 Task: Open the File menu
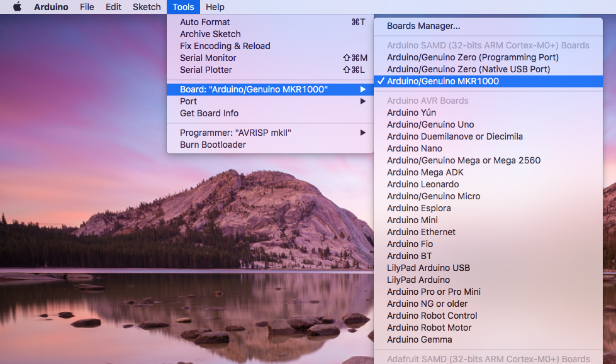pyautogui.click(x=87, y=7)
